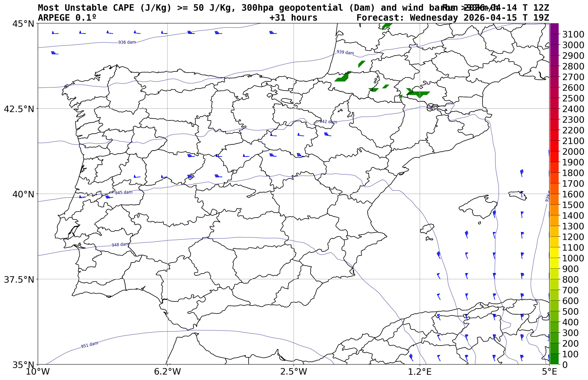Click the 6.2°W longitude axis label

[167, 372]
